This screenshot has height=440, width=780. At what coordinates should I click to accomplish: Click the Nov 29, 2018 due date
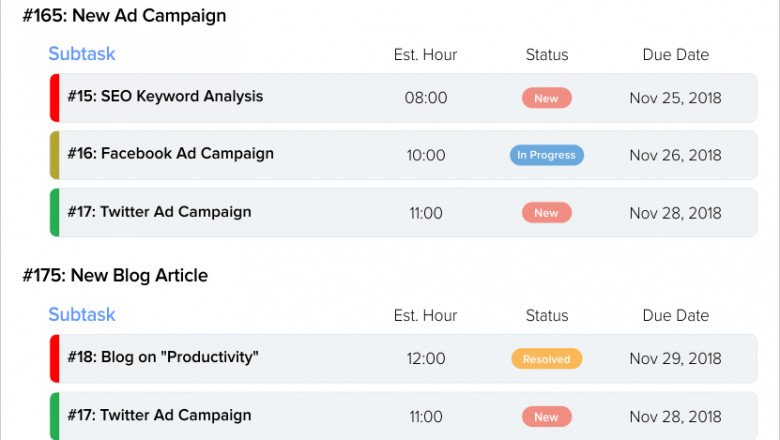point(675,358)
